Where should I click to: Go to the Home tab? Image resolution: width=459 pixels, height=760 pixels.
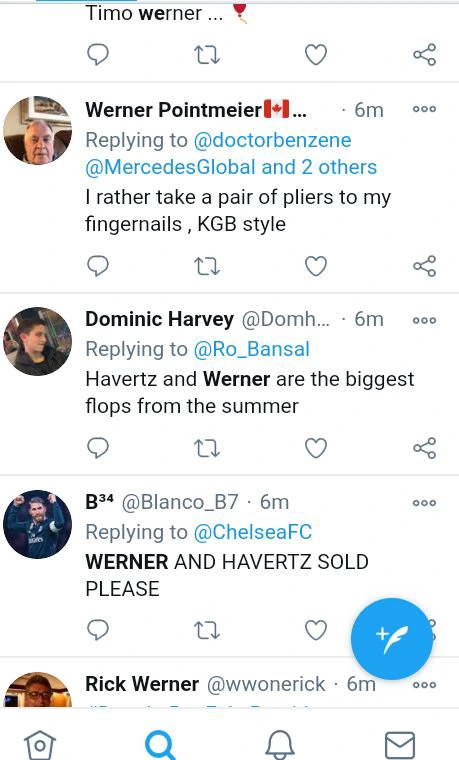[x=40, y=744]
